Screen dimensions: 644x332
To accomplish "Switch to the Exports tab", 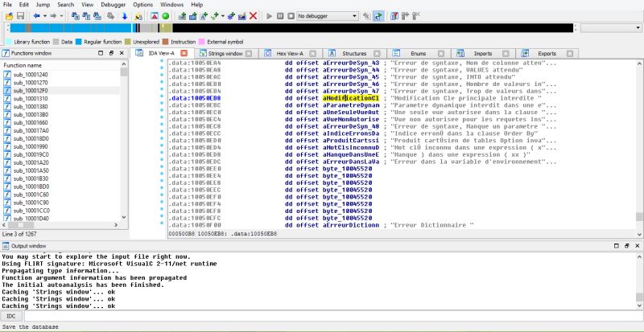I will 547,53.
